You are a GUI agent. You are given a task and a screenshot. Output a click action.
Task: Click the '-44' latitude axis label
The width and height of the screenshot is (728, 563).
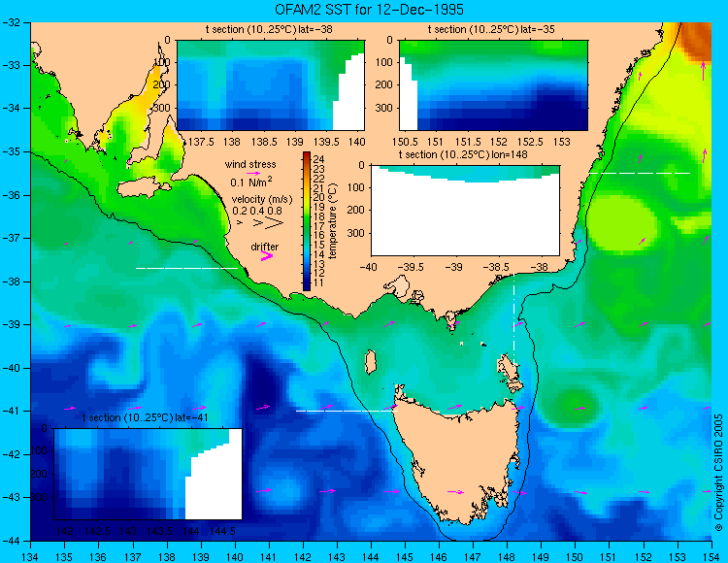[x=11, y=542]
